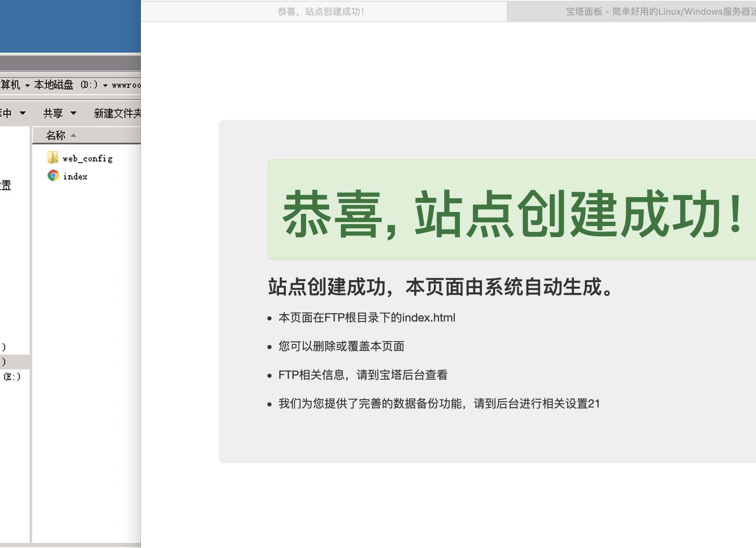Switch to the 恭喜，站点创建成功 browser tab
The height and width of the screenshot is (548, 756).
coord(324,11)
